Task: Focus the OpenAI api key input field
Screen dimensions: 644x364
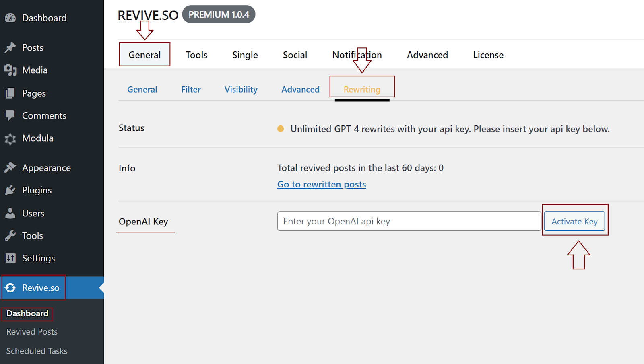Action: coord(409,222)
